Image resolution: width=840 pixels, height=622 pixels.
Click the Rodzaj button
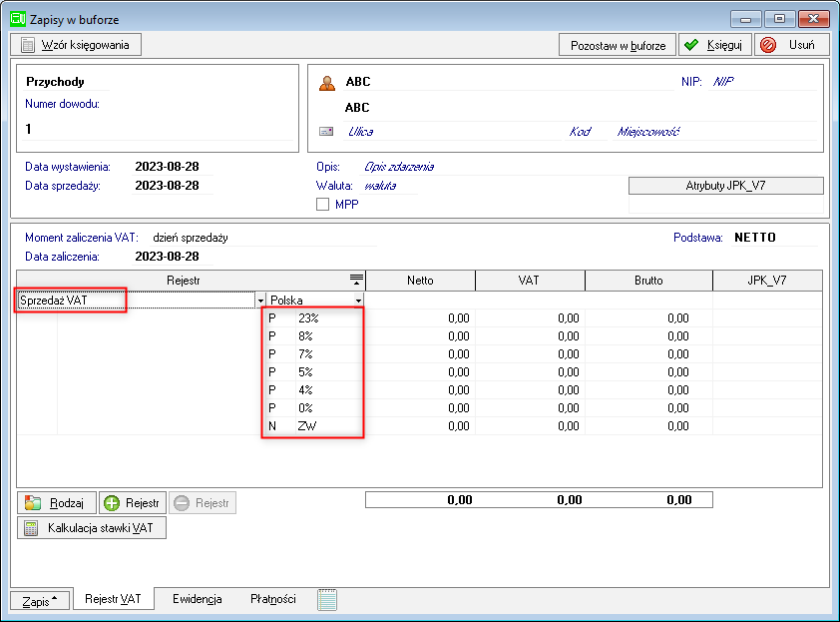tap(57, 503)
